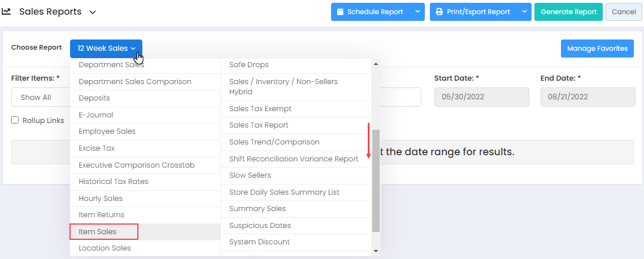Pick the Sales Trend/Comparison report
The width and height of the screenshot is (644, 259).
(295, 142)
